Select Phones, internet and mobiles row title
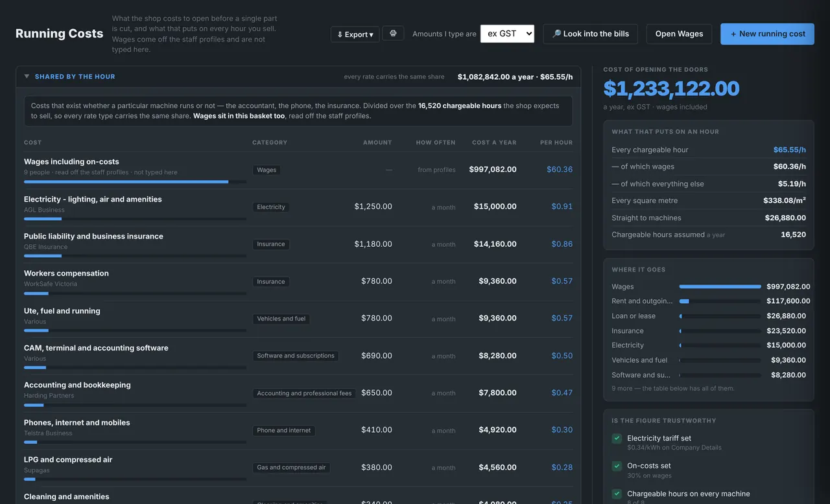 (77, 422)
